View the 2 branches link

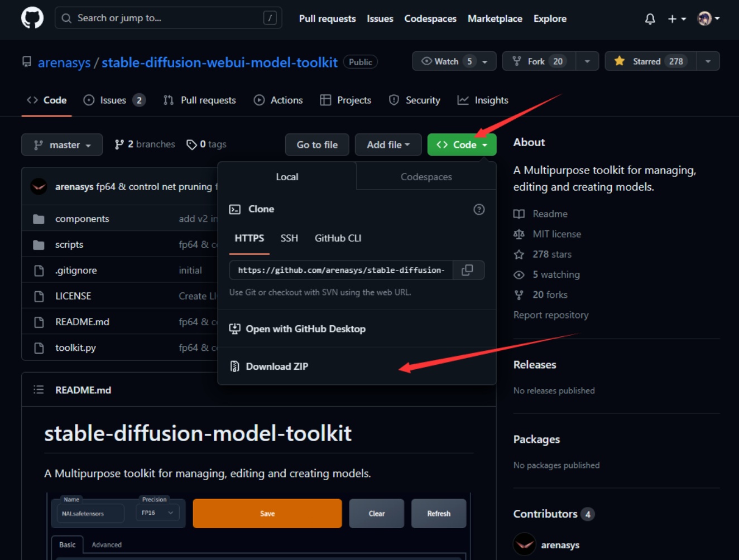145,144
